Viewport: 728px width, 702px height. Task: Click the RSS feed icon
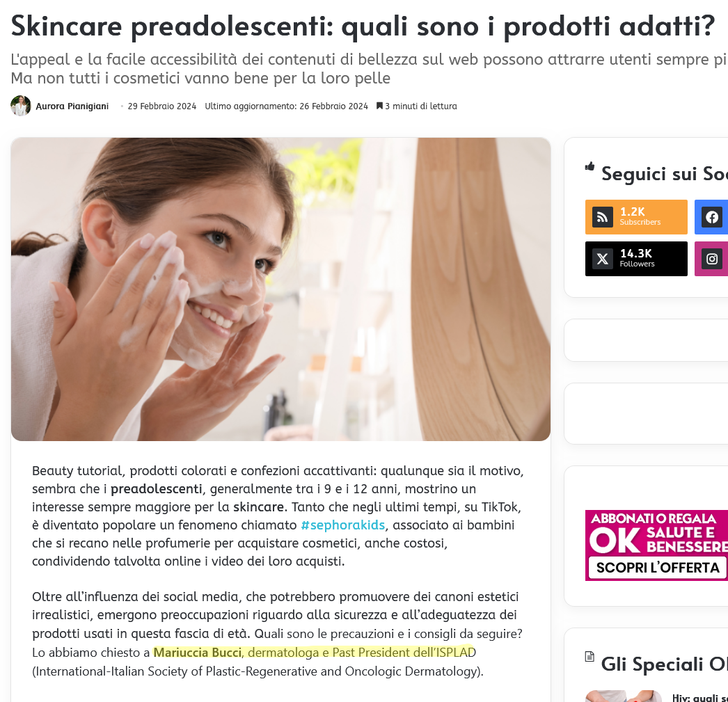point(602,217)
